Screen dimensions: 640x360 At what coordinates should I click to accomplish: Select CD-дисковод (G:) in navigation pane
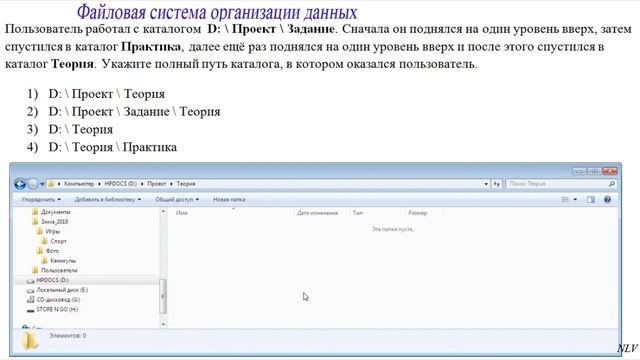tap(58, 300)
